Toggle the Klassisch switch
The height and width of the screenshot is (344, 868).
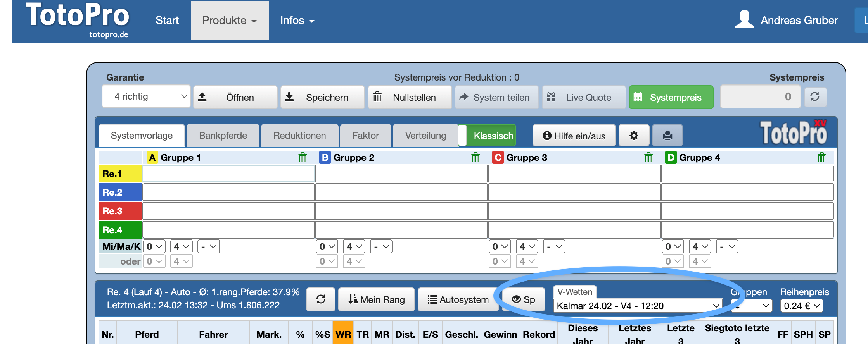pos(487,136)
